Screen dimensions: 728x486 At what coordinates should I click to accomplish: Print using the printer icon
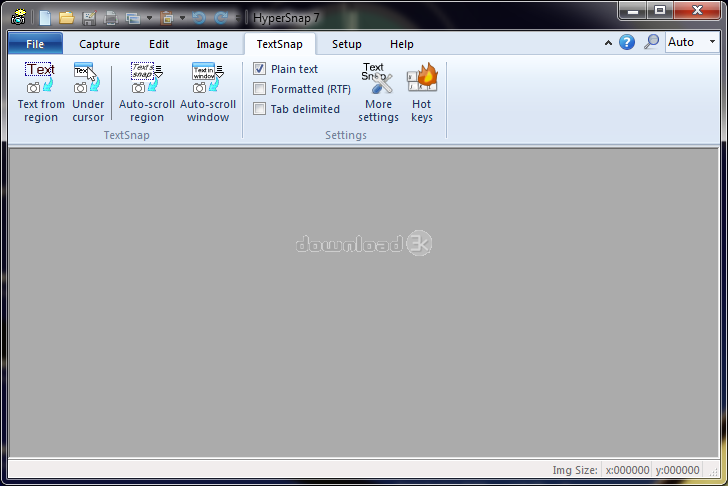click(110, 18)
